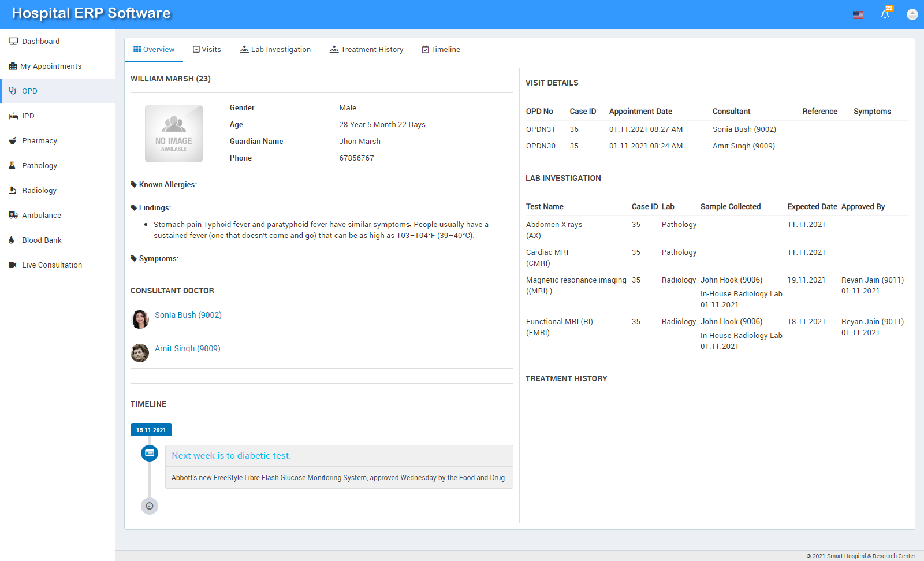Click Magnetic resonance imaging test row

pyautogui.click(x=716, y=292)
